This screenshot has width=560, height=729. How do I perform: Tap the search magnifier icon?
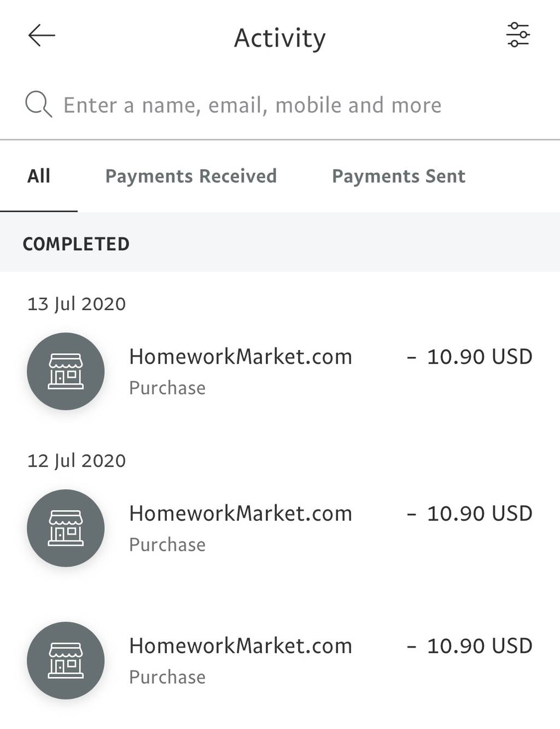pos(38,104)
